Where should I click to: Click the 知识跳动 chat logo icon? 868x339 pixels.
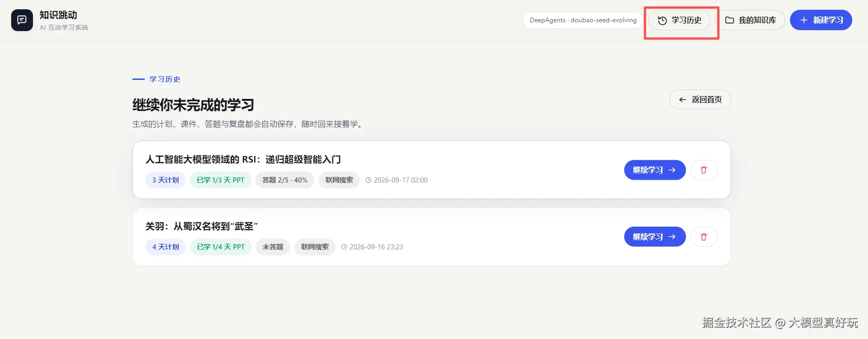[x=22, y=20]
